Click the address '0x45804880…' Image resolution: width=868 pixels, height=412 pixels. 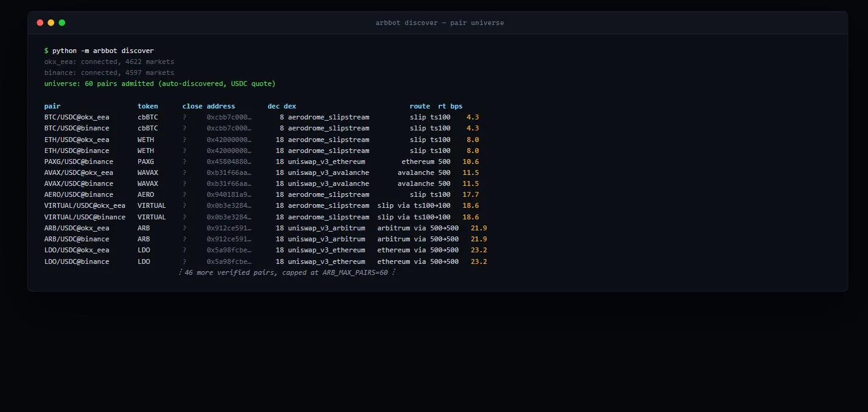[x=229, y=162]
